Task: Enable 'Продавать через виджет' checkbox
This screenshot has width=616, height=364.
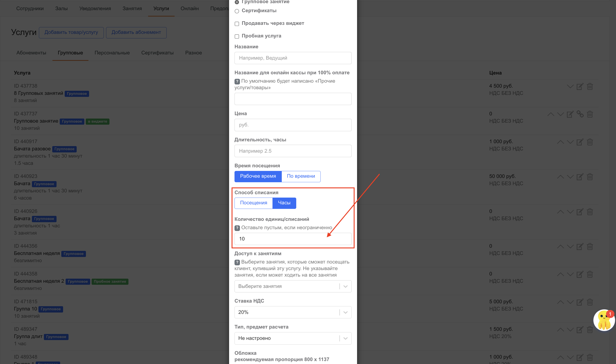Action: pos(237,24)
